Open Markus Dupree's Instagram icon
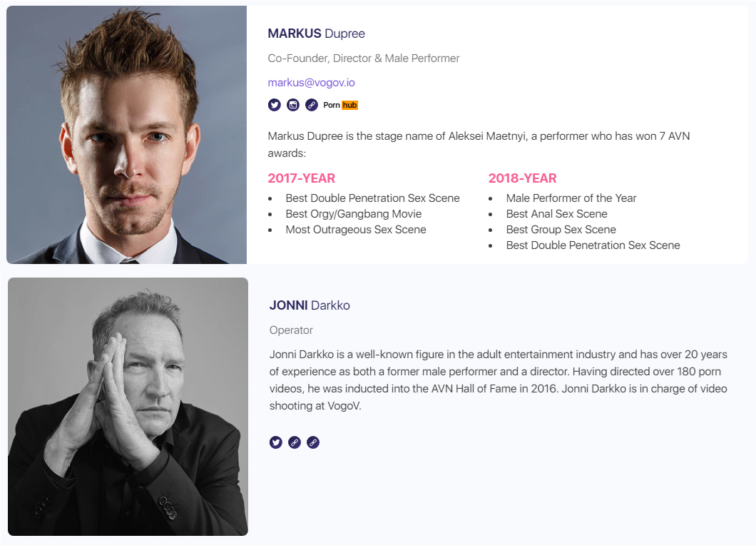This screenshot has width=756, height=548. (293, 105)
